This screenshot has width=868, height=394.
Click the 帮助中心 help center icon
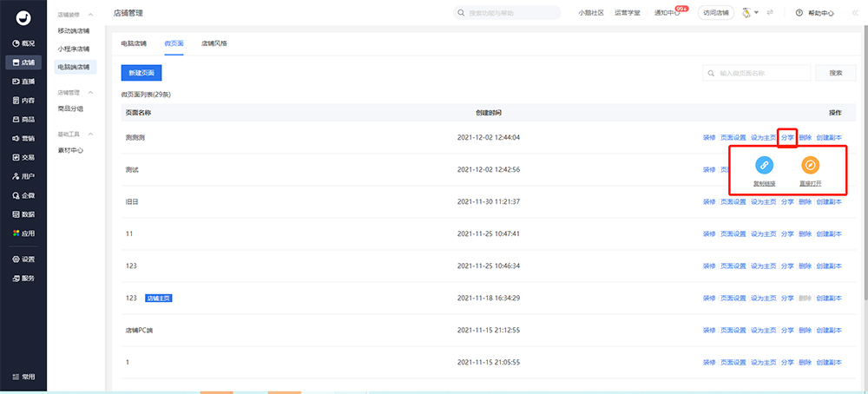pos(800,13)
